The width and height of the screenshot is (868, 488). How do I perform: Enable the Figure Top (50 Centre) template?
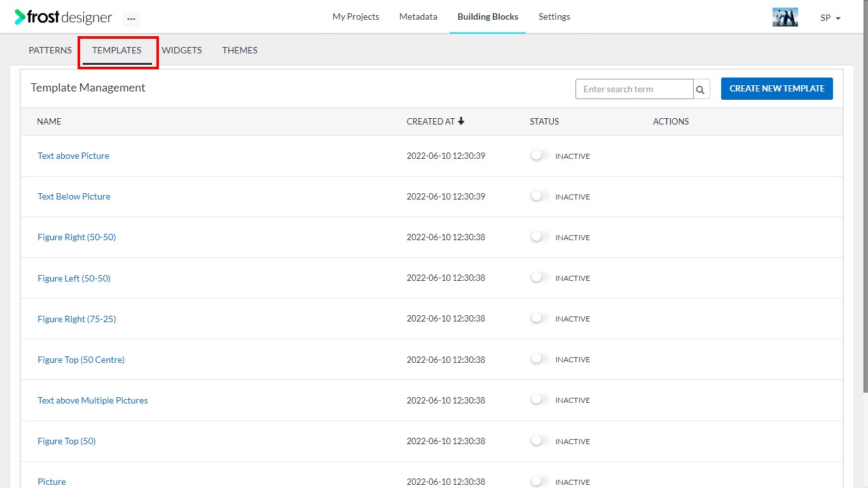(x=539, y=358)
